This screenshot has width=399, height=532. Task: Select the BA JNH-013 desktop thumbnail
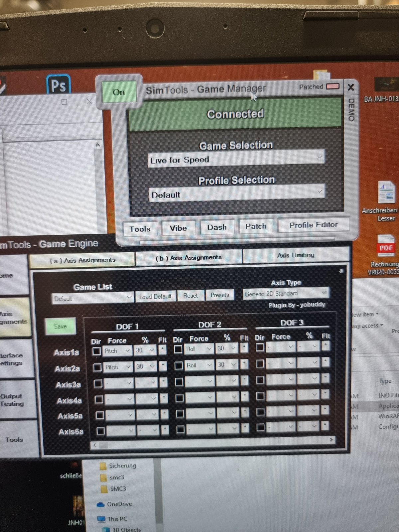(x=386, y=84)
